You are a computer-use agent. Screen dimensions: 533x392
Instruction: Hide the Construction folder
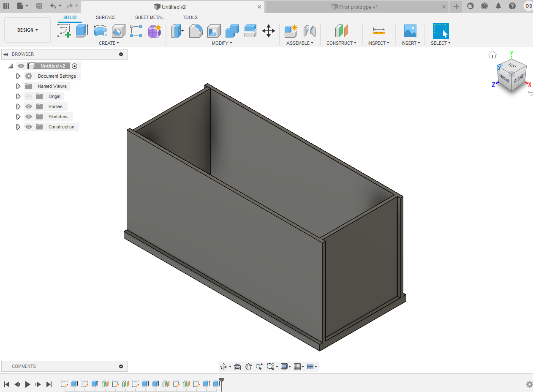(x=29, y=127)
